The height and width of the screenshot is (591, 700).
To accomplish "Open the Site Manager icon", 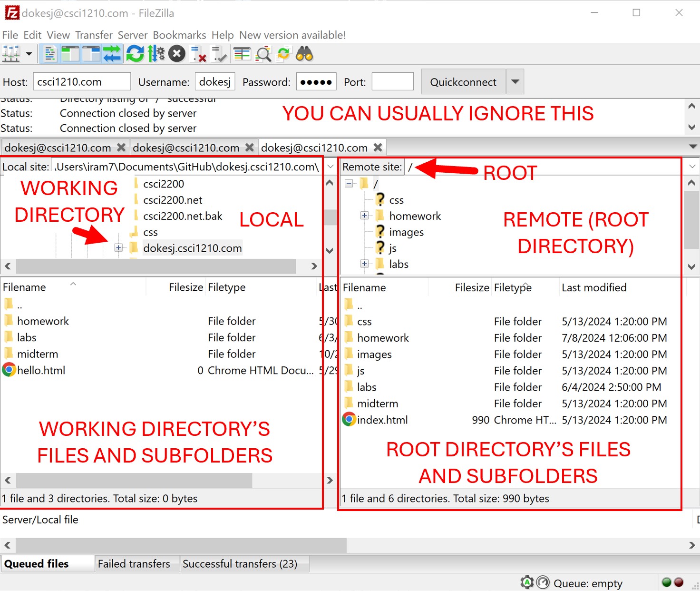I will pos(11,54).
